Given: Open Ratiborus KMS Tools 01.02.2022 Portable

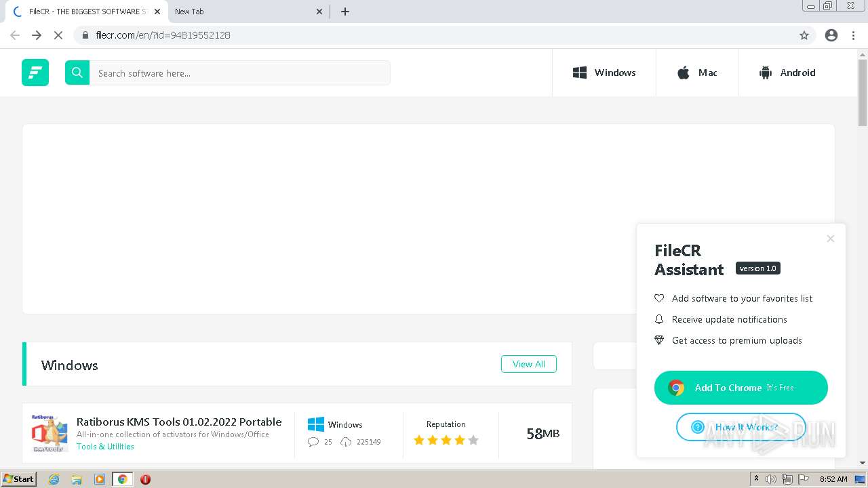Looking at the screenshot, I should [179, 422].
